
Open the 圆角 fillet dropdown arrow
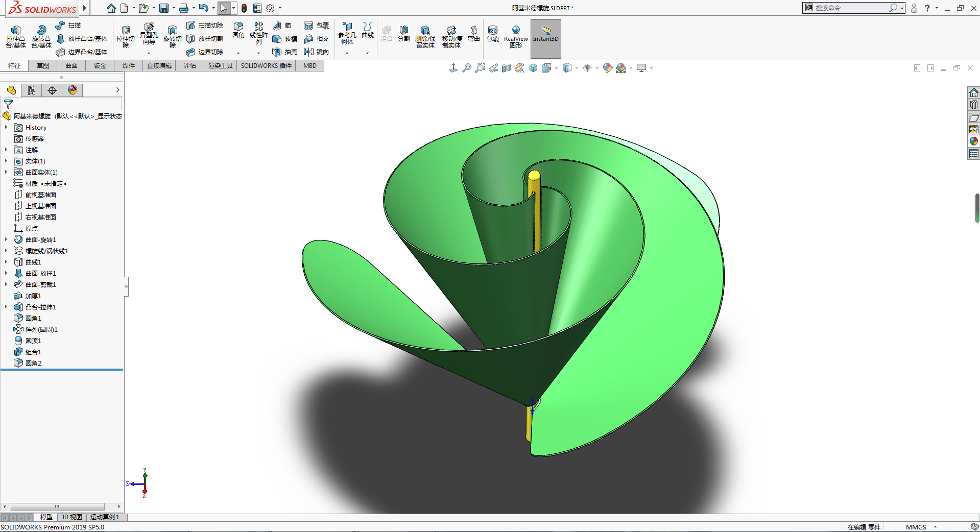tap(238, 53)
